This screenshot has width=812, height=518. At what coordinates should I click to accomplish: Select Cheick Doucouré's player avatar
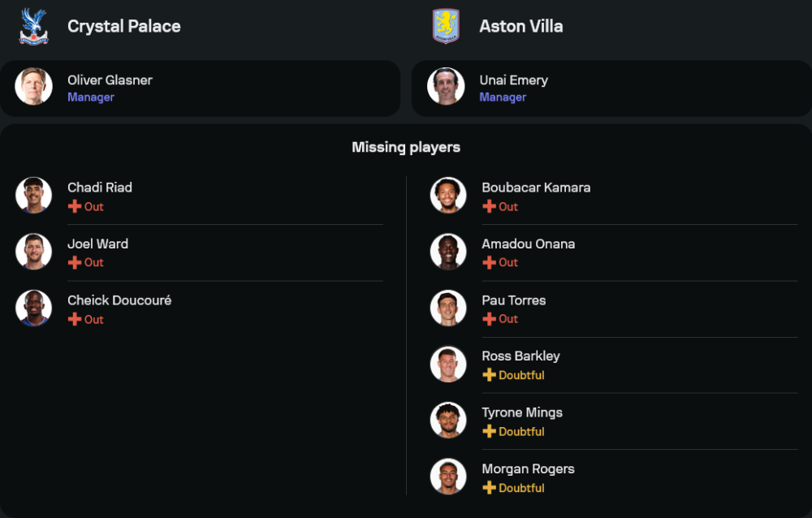[x=33, y=309]
